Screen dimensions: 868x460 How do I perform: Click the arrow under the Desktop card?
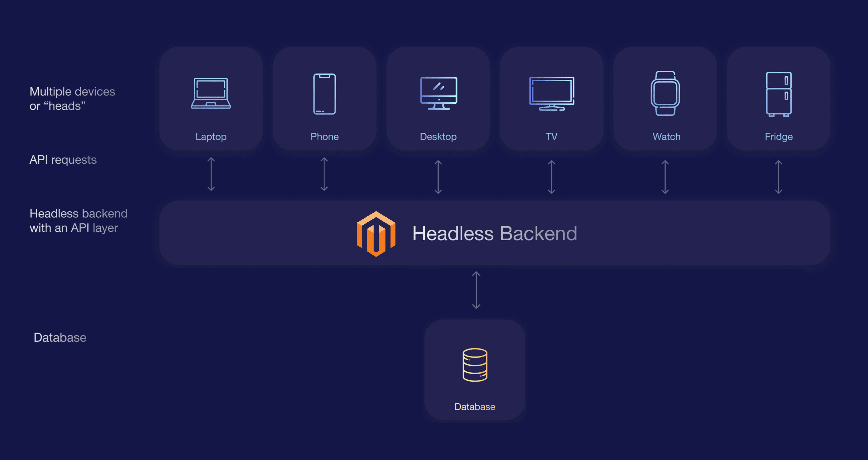click(x=438, y=177)
